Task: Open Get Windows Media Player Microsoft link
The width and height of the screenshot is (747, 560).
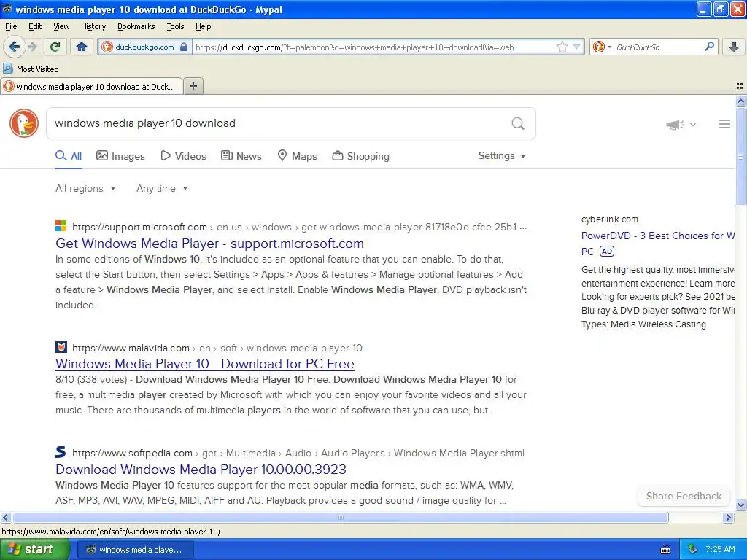Action: tap(209, 244)
